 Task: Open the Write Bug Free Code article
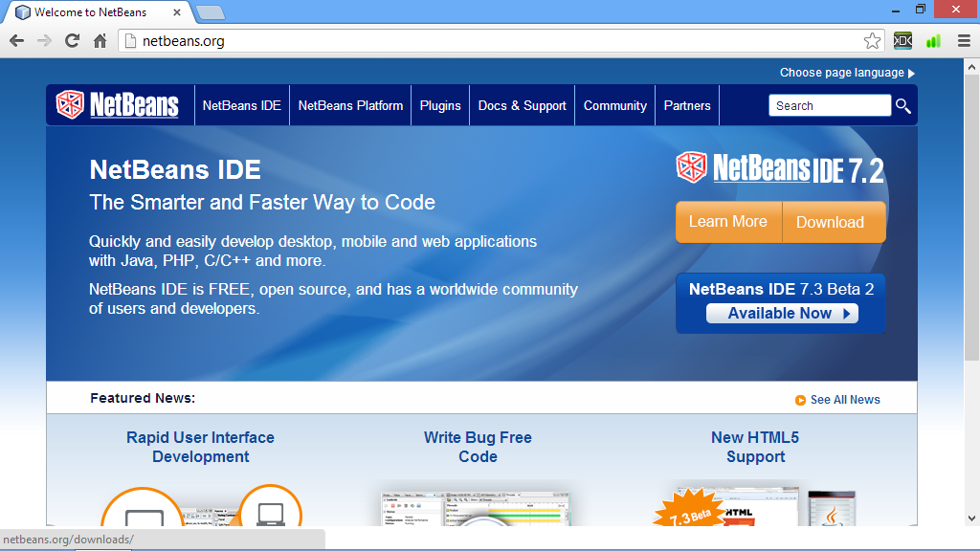479,447
